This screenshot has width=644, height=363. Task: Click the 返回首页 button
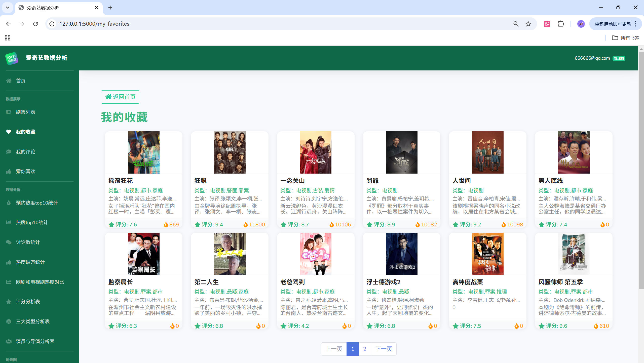coord(120,97)
